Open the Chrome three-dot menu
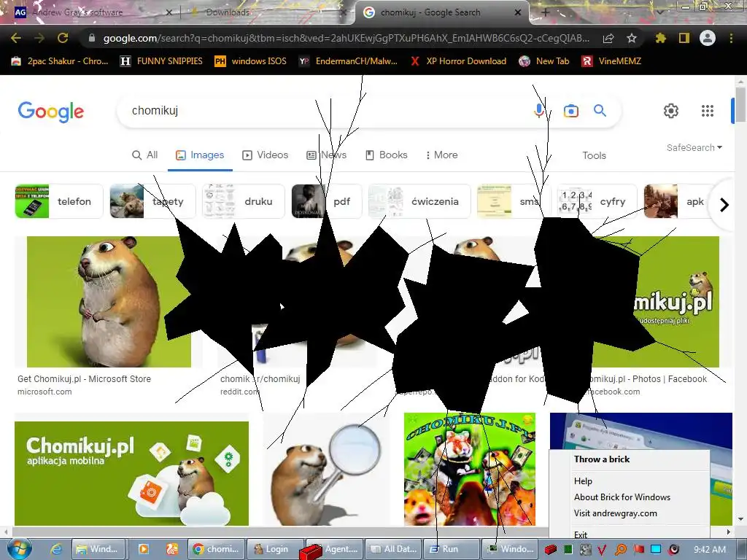 tap(731, 38)
